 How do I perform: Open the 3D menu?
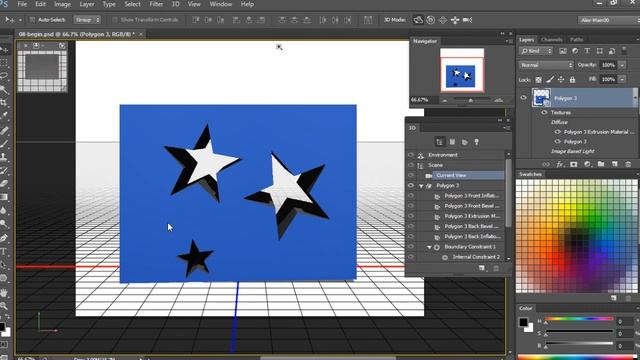(x=176, y=4)
